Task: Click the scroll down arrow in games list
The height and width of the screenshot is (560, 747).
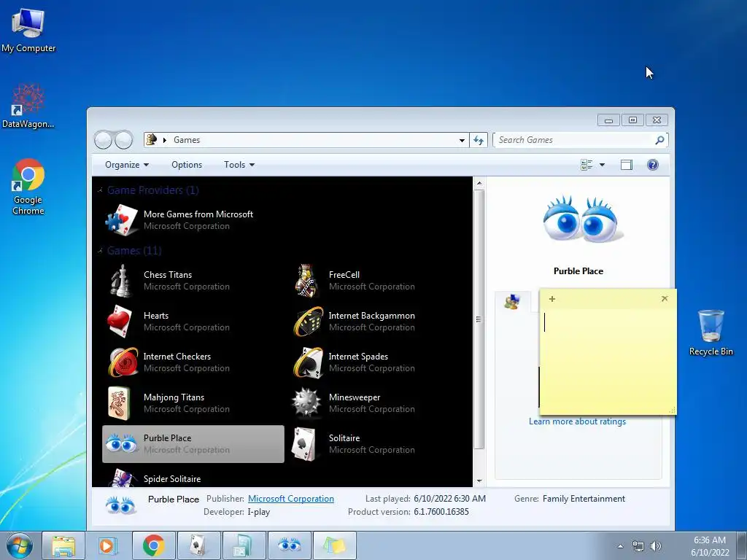Action: click(x=479, y=481)
